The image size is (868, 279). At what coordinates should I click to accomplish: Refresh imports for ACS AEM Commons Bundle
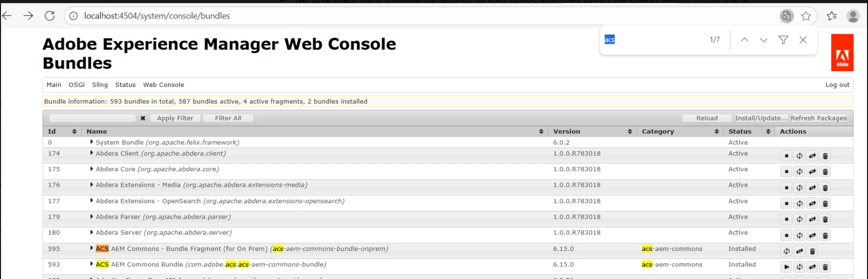point(799,267)
